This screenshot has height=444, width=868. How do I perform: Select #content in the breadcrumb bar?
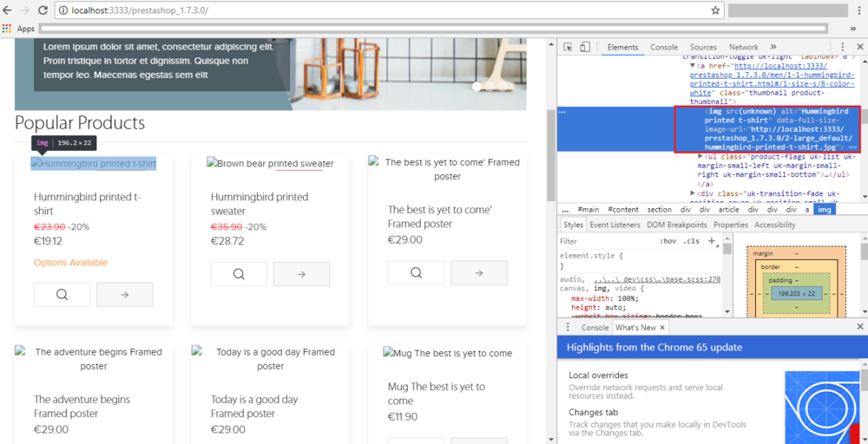pyautogui.click(x=622, y=210)
